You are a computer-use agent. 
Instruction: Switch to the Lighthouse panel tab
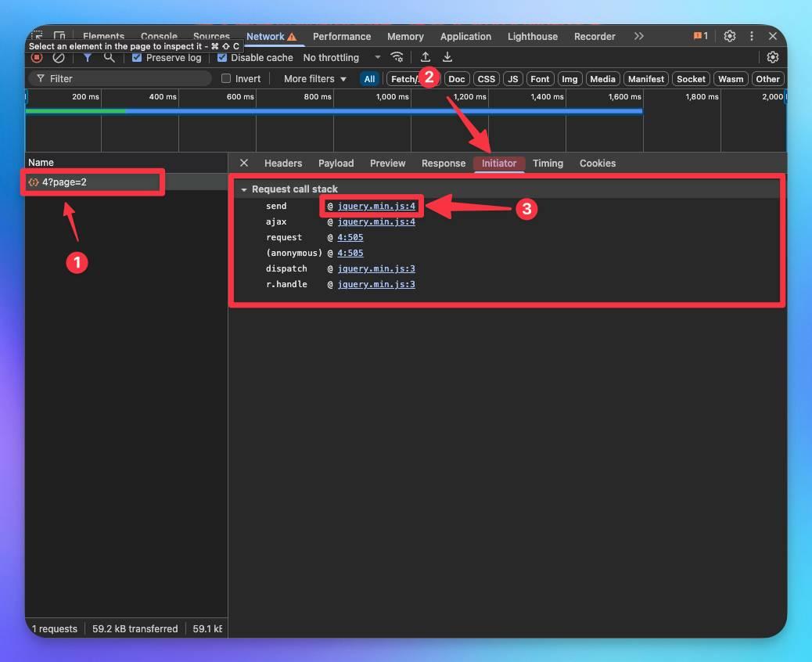click(x=533, y=36)
